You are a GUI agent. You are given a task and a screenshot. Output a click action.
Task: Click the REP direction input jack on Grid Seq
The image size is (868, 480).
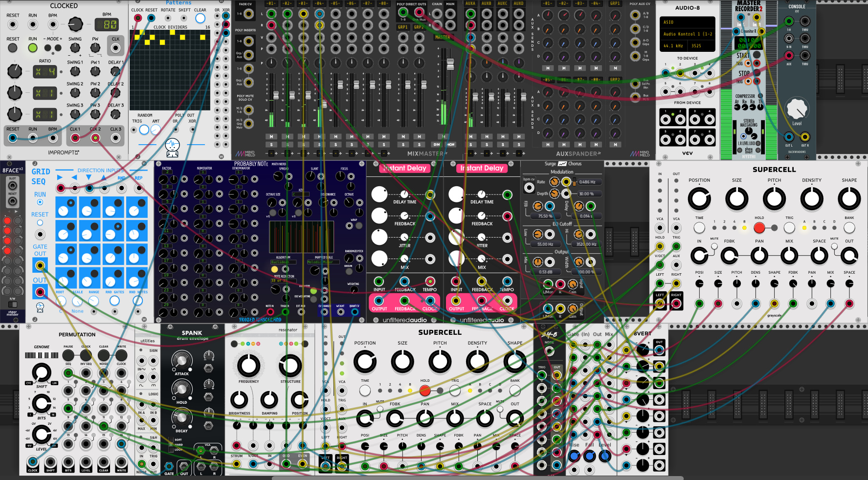click(139, 188)
